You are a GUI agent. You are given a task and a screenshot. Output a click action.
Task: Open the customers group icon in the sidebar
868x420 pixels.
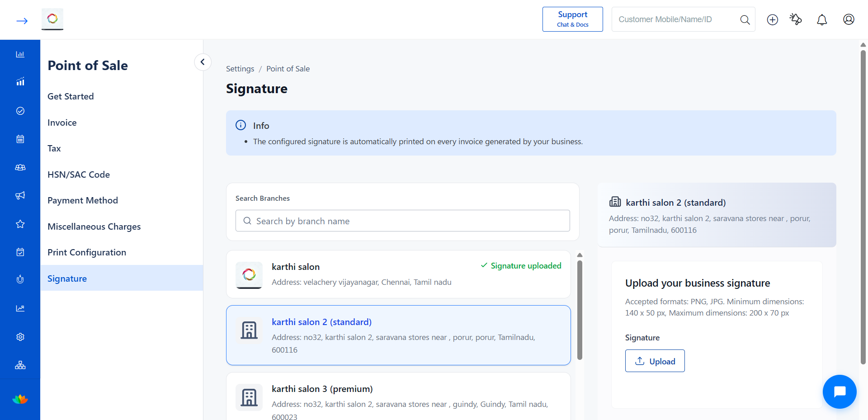[20, 167]
